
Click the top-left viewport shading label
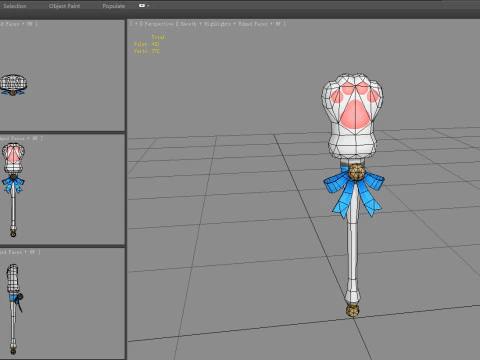click(x=19, y=24)
